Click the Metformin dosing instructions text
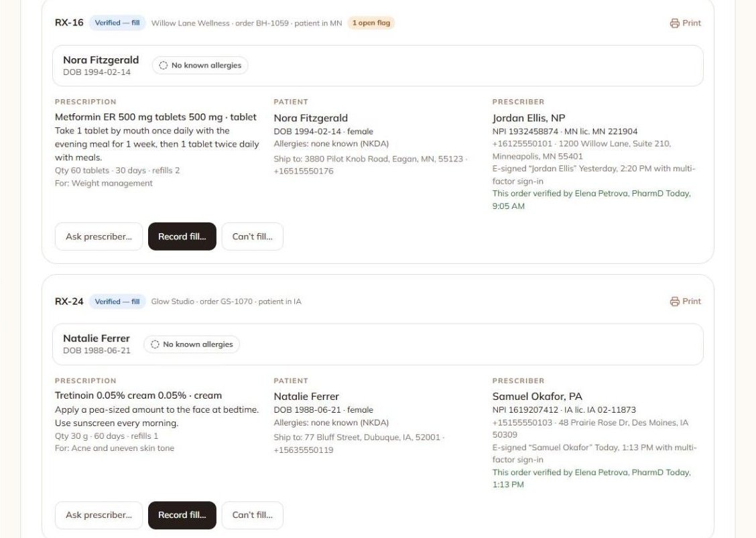 coord(157,144)
